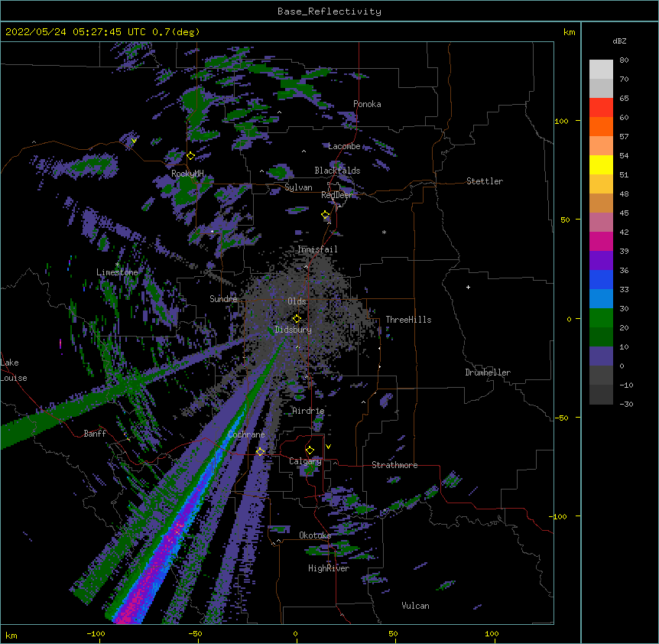Screen dimensions: 659x644
Task: Click the Calgary city label
Action: [305, 461]
